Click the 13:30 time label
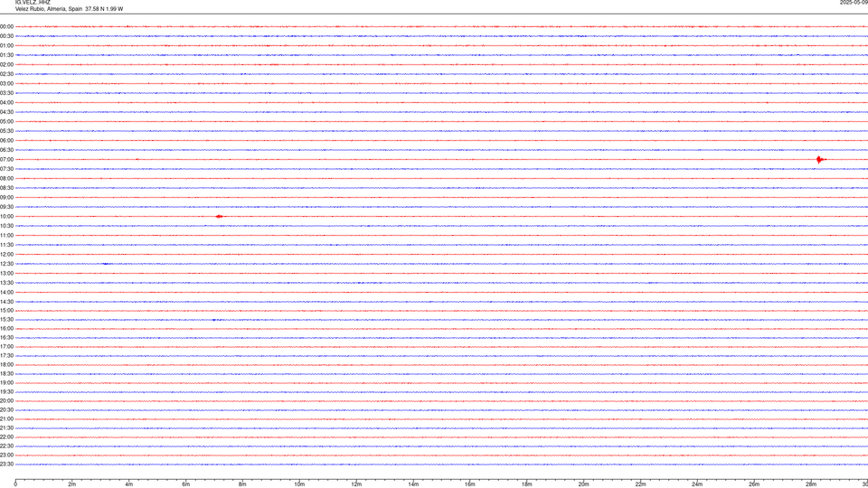Screen dimensions: 868x488 (6, 283)
